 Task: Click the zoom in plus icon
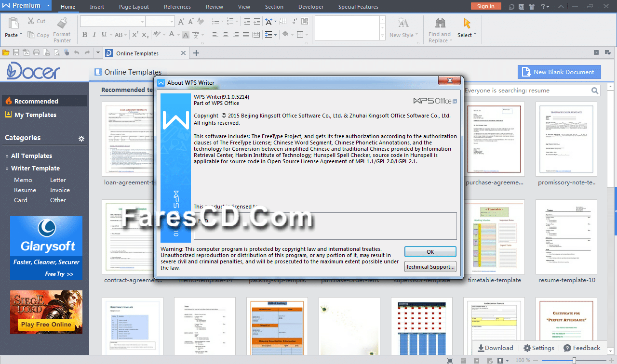(x=611, y=360)
